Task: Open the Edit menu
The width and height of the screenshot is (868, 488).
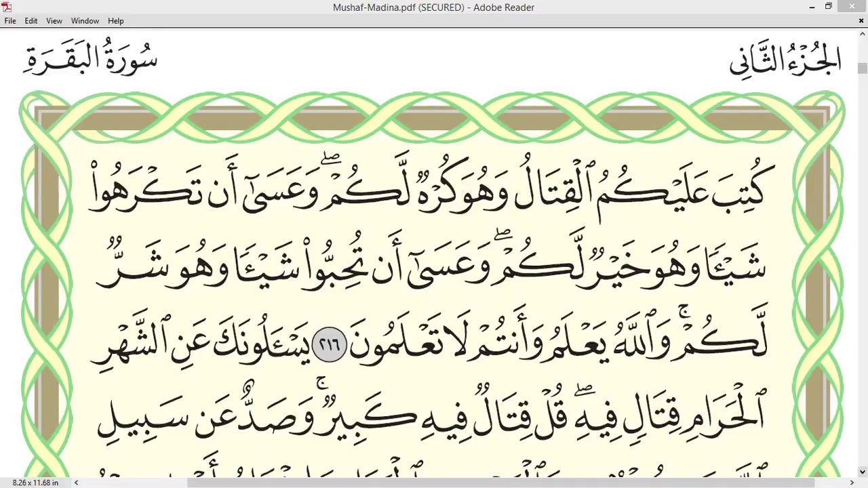Action: tap(31, 21)
